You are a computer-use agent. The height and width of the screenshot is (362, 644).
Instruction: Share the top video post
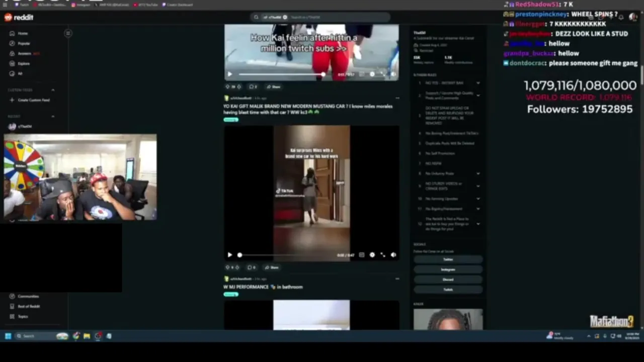(274, 86)
